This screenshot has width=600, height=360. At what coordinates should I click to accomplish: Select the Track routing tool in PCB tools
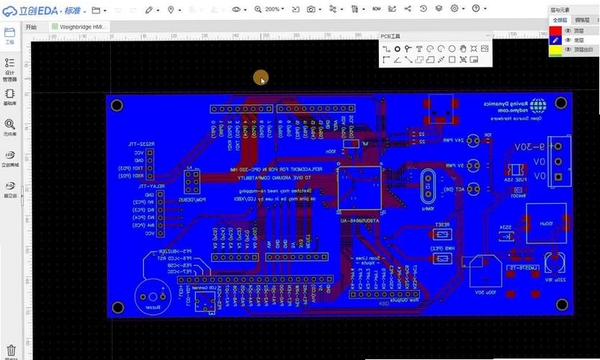(386, 49)
